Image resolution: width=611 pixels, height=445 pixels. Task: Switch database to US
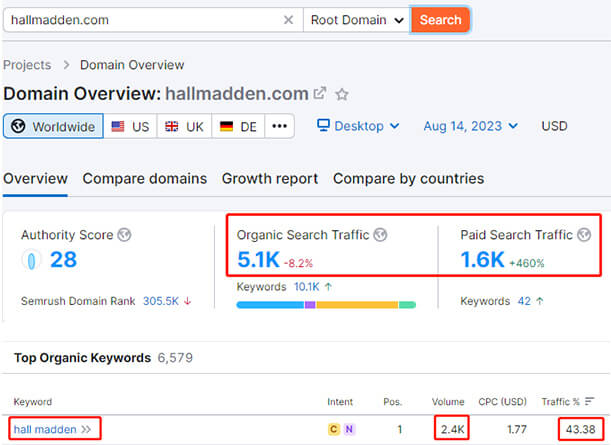click(x=130, y=127)
